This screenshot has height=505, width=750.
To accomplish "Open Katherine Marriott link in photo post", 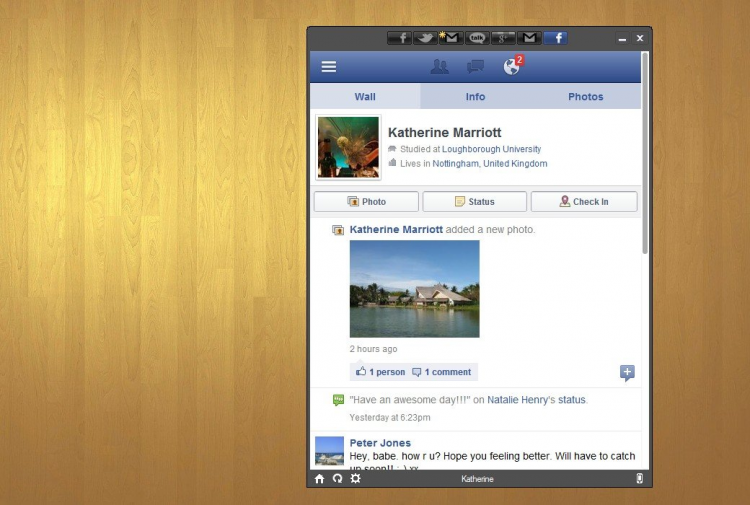I will (396, 230).
